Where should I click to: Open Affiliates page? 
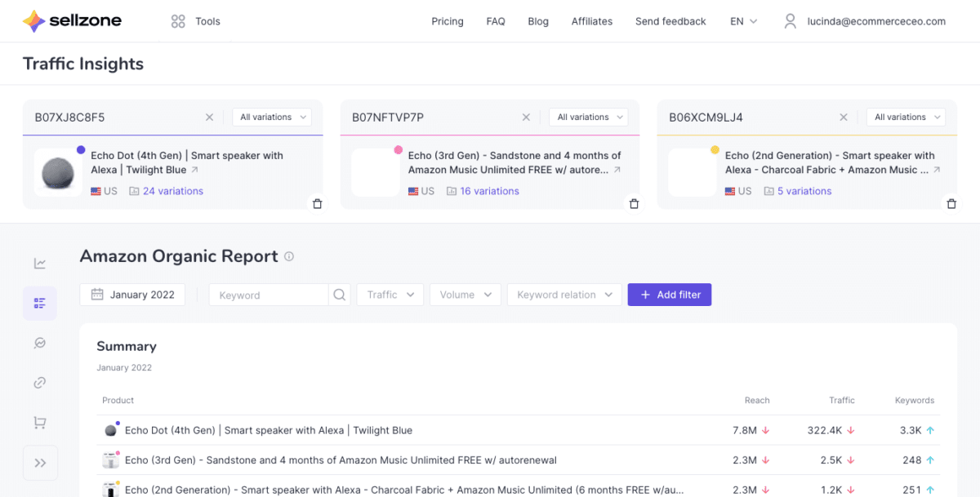pos(592,21)
